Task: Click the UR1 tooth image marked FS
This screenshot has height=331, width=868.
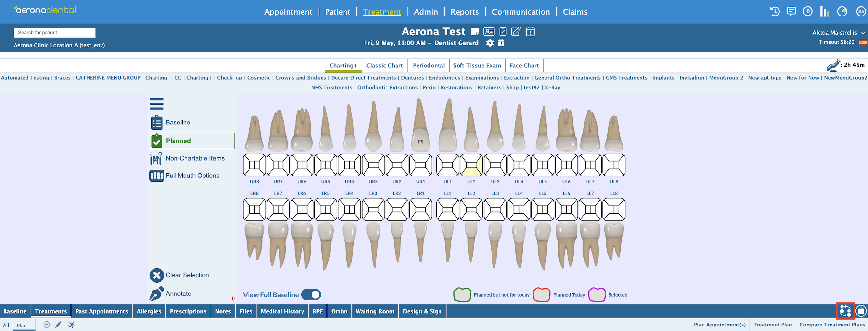Action: tap(420, 125)
